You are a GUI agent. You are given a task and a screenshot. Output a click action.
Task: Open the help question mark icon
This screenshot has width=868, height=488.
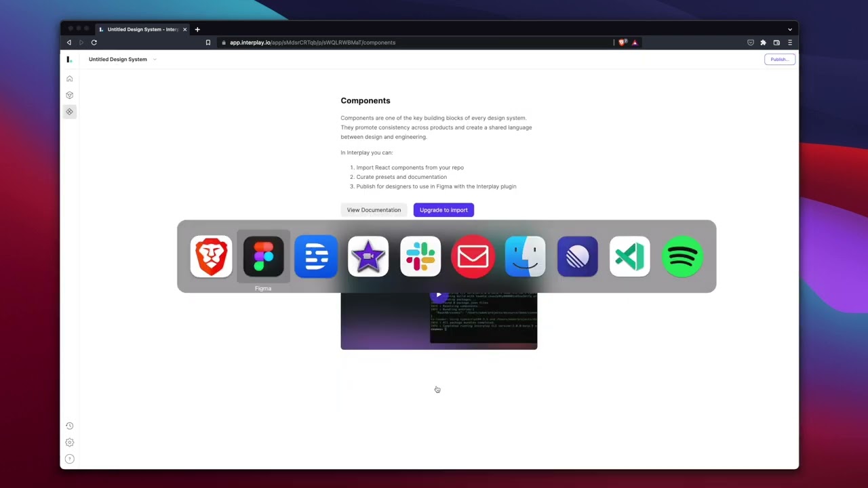point(69,459)
